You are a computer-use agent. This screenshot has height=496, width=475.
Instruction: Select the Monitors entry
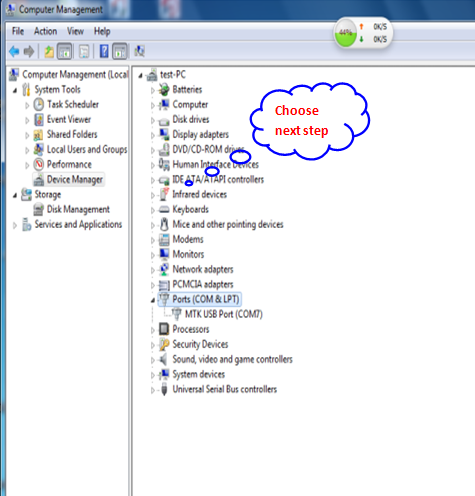pyautogui.click(x=188, y=254)
